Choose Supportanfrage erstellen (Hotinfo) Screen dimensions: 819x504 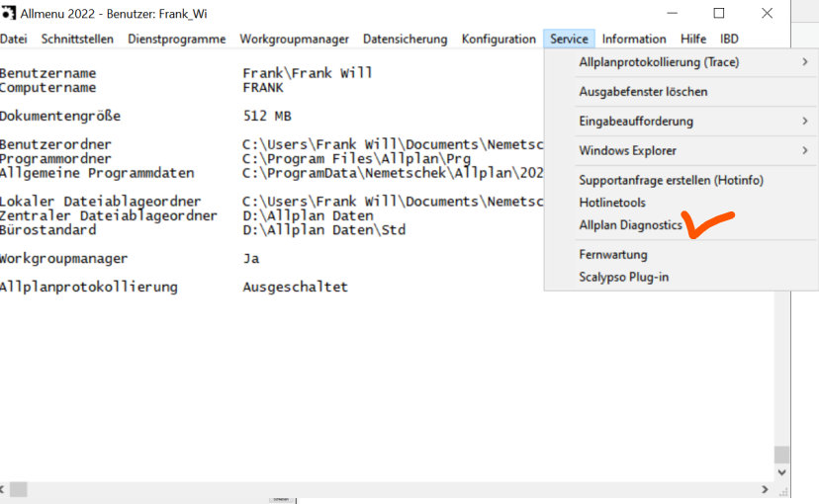(x=671, y=180)
